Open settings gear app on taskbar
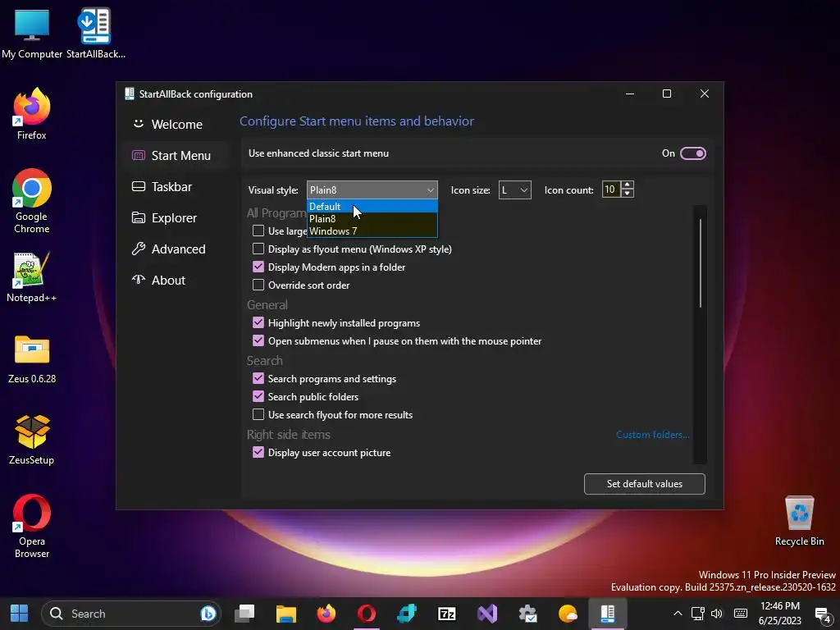 coord(527,614)
